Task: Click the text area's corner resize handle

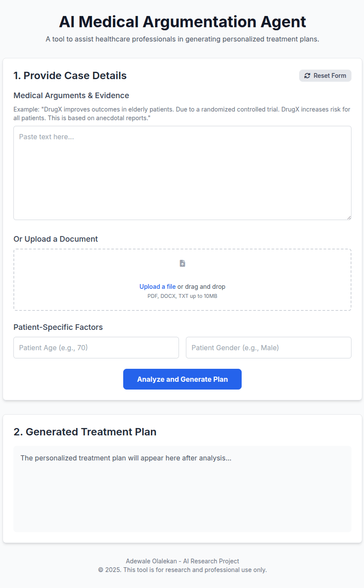Action: (348, 217)
